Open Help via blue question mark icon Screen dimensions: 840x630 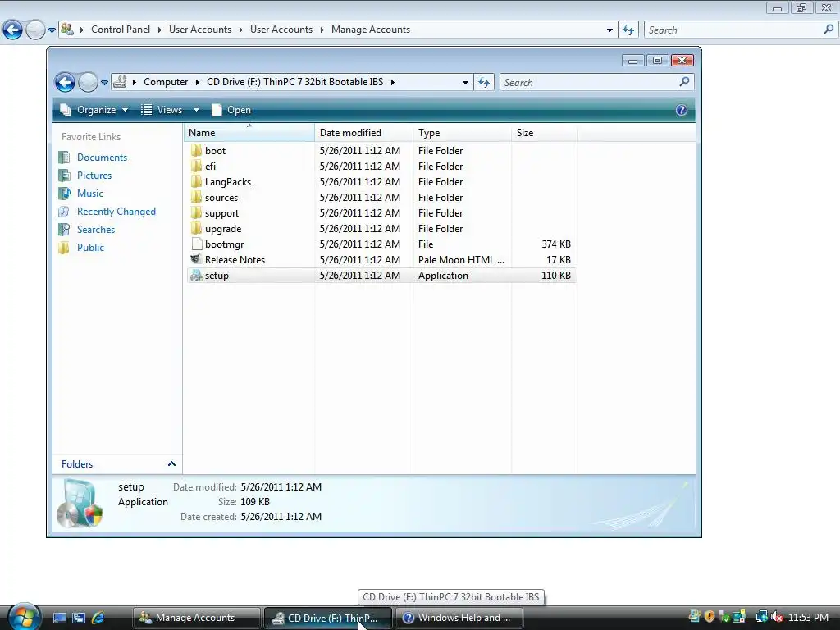681,110
